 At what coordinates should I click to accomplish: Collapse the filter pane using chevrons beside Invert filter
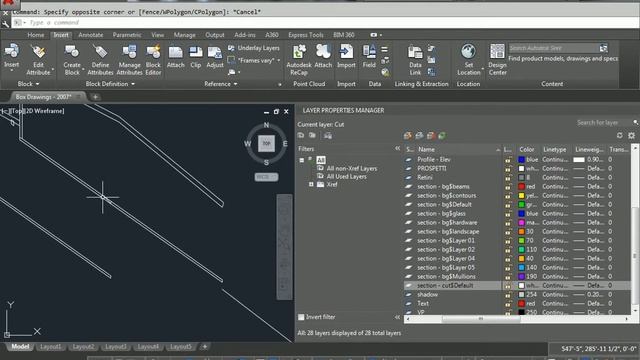coord(398,317)
